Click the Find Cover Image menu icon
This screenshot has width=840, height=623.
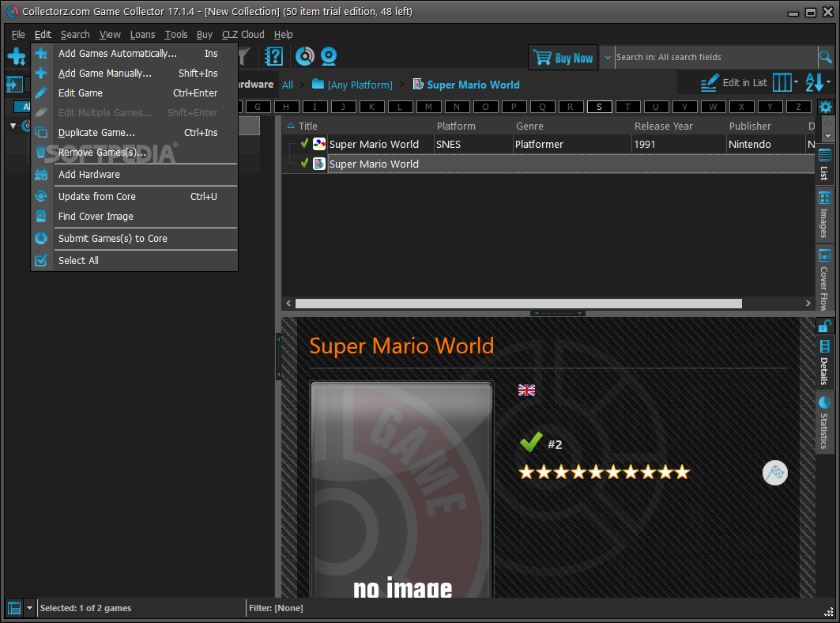click(x=41, y=216)
